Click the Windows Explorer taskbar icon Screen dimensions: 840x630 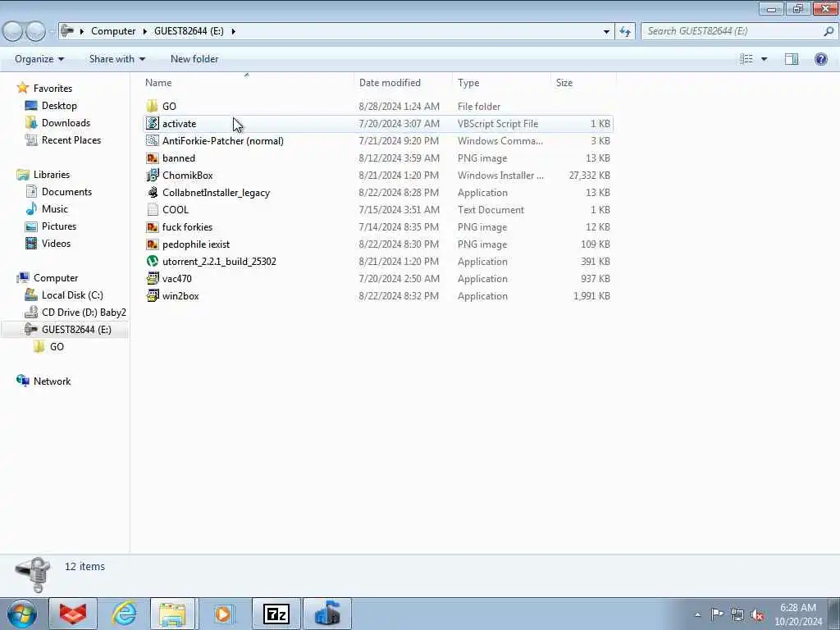[173, 614]
